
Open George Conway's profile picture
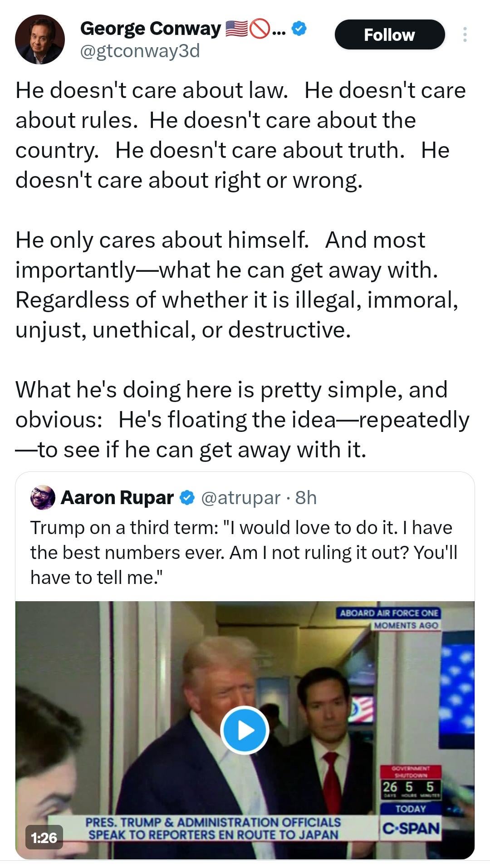pos(39,39)
